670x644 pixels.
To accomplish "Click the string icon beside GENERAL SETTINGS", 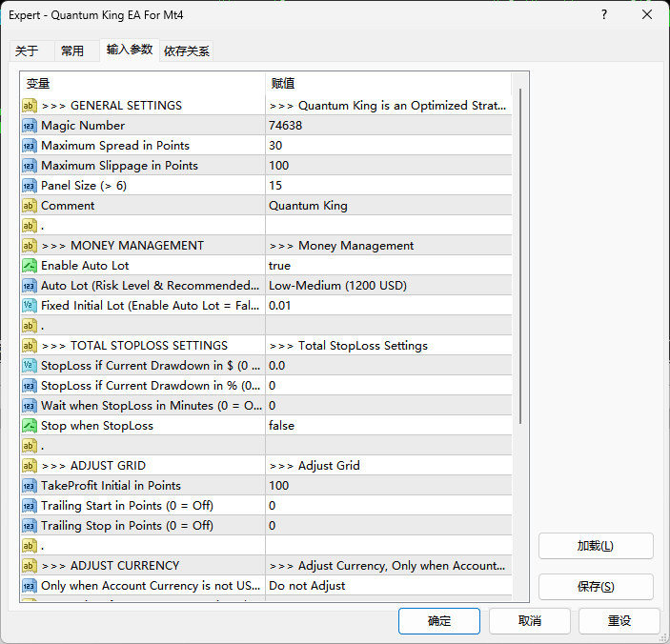I will point(30,106).
